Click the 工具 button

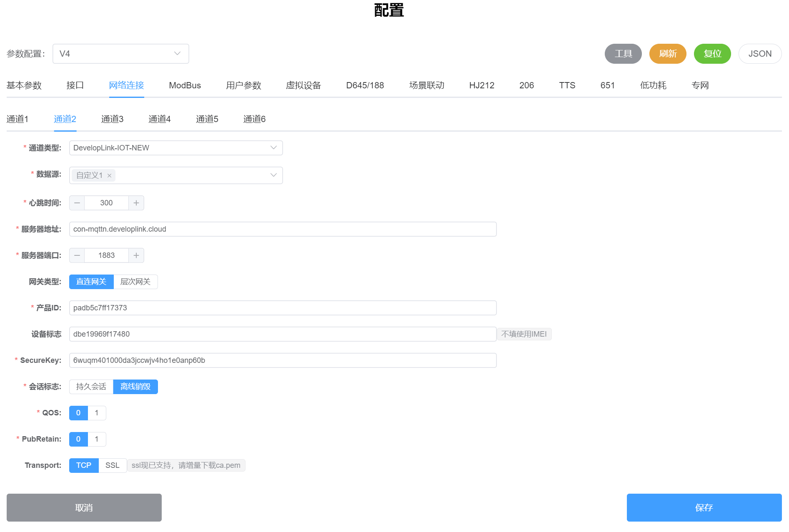tap(623, 54)
